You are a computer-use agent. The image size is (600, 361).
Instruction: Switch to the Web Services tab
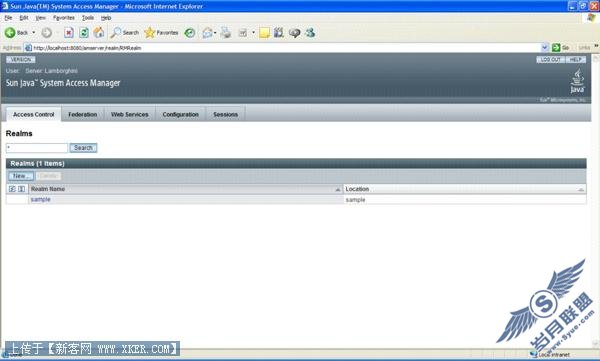(x=129, y=114)
